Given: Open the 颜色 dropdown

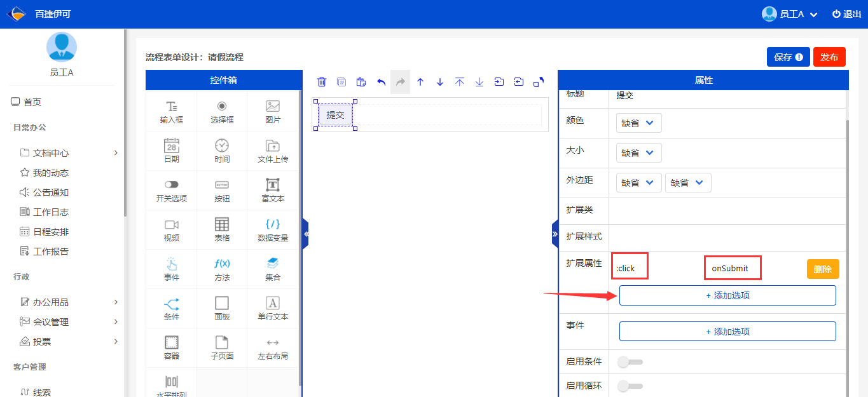Looking at the screenshot, I should (x=639, y=123).
